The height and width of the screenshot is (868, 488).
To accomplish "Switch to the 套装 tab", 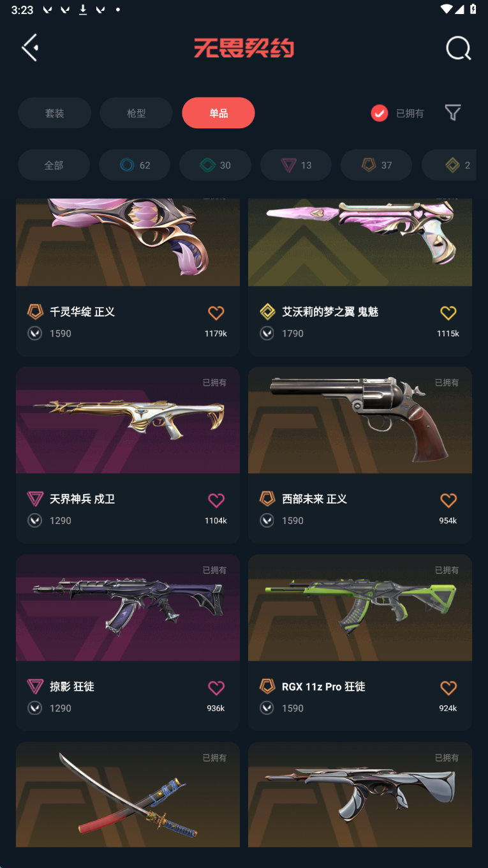I will (x=54, y=113).
